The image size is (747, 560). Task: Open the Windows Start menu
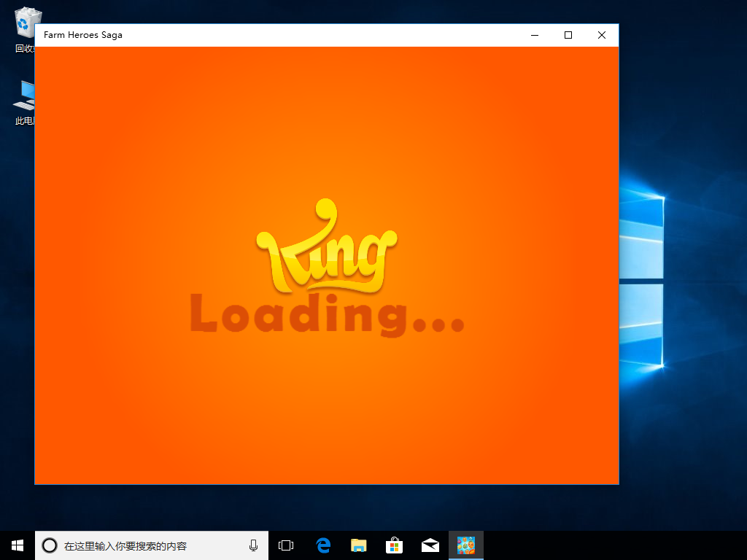coord(18,545)
